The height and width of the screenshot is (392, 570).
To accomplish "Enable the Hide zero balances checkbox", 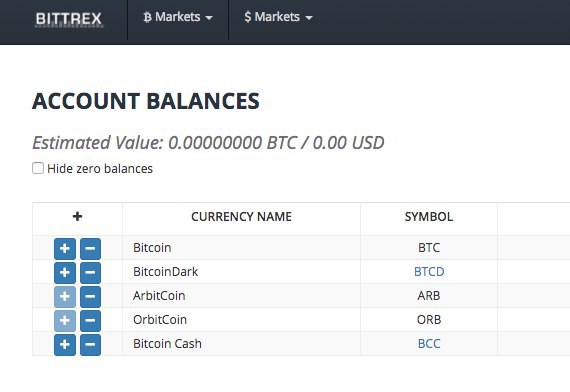I will pyautogui.click(x=38, y=168).
